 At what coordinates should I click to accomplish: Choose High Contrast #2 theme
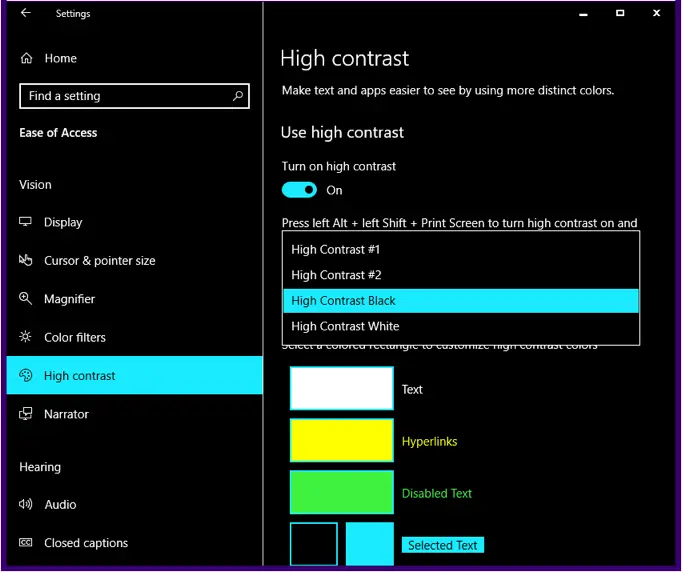click(461, 275)
